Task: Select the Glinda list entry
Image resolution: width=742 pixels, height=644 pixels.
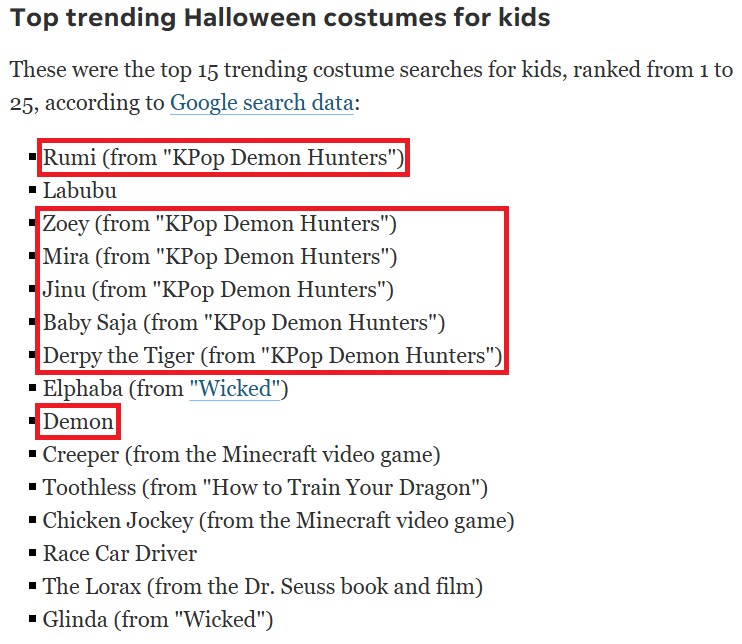Action: tap(157, 620)
